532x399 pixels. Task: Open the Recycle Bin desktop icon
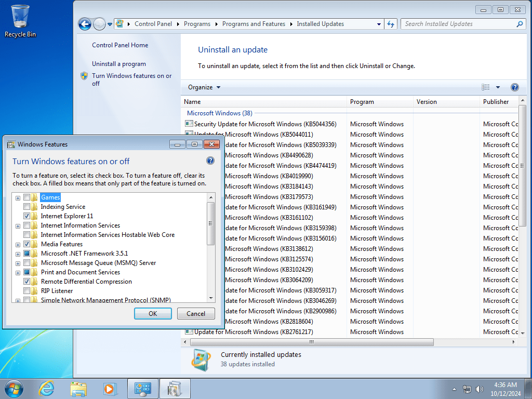20,21
